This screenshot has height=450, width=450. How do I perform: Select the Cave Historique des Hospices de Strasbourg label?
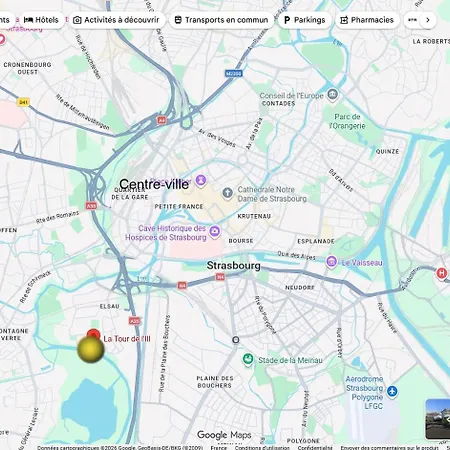(166, 233)
